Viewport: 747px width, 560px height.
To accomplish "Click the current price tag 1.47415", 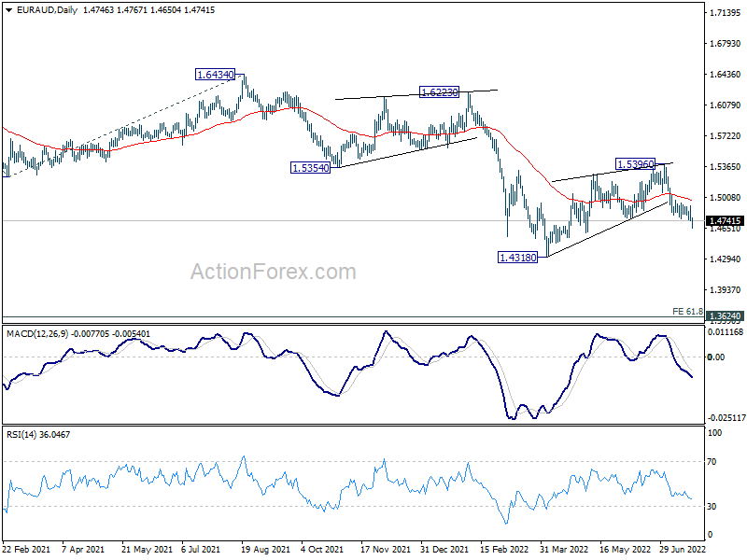I will 726,221.
